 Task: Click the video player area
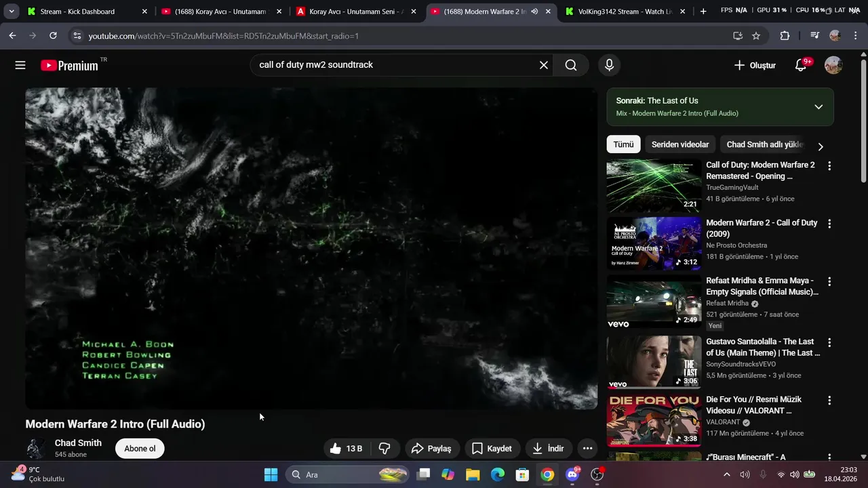311,248
